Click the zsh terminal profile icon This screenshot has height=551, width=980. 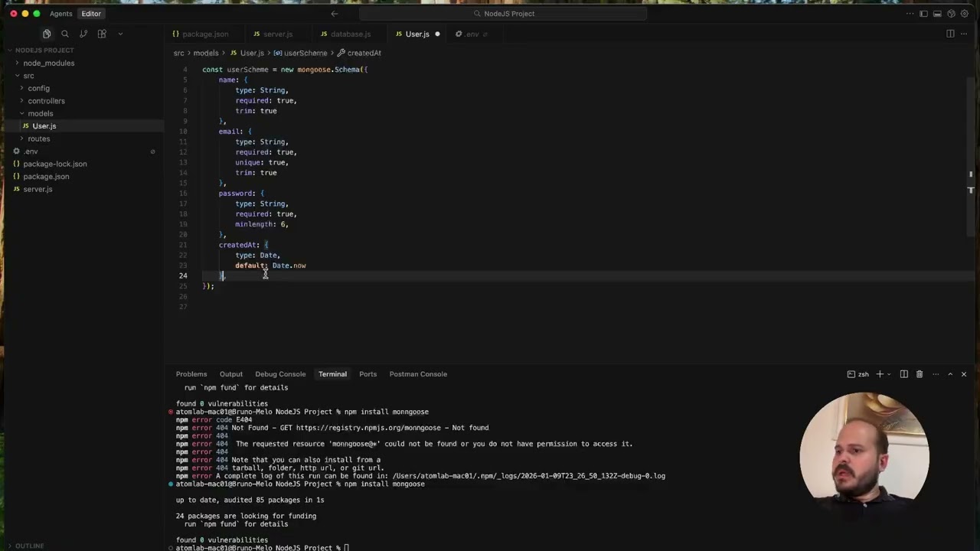(851, 374)
